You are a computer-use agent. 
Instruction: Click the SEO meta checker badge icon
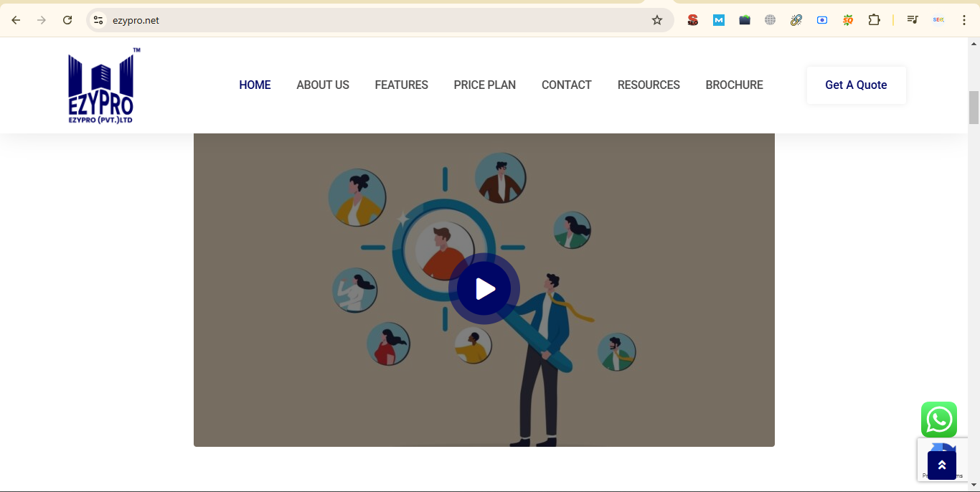pos(938,19)
